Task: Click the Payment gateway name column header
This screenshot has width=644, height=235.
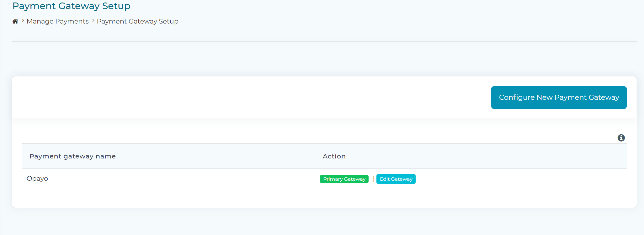Action: [x=168, y=156]
